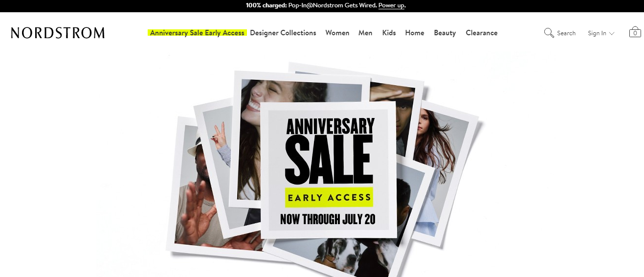Open the Clearance section
Image resolution: width=644 pixels, height=277 pixels.
(x=482, y=33)
